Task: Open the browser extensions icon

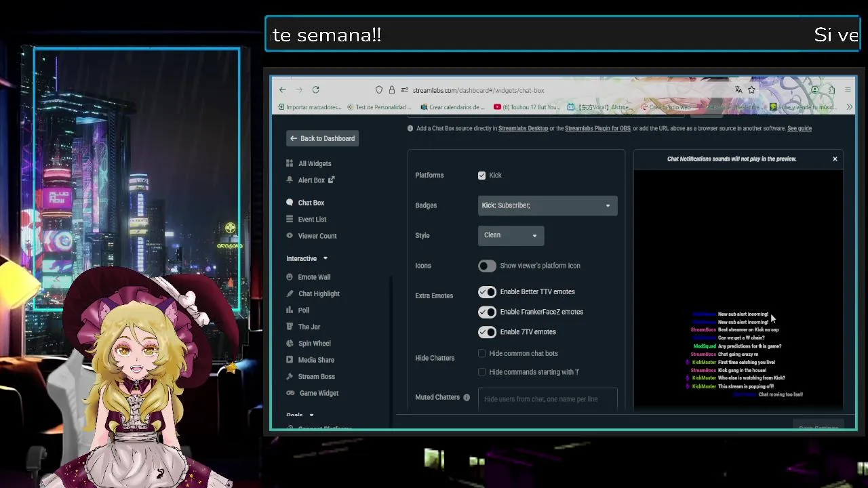Action: (x=831, y=89)
